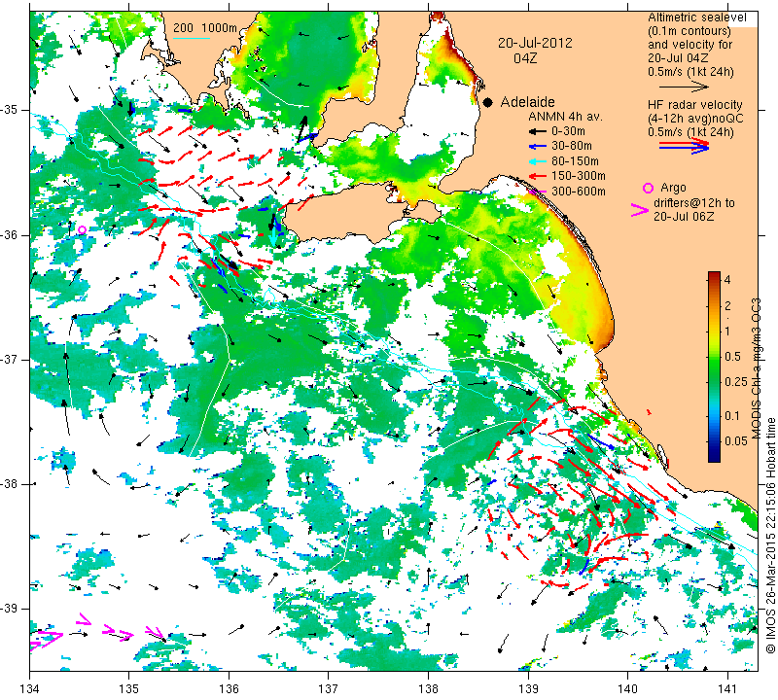Image resolution: width=778 pixels, height=700 pixels.
Task: Click the longitude axis label '136'
Action: (229, 688)
